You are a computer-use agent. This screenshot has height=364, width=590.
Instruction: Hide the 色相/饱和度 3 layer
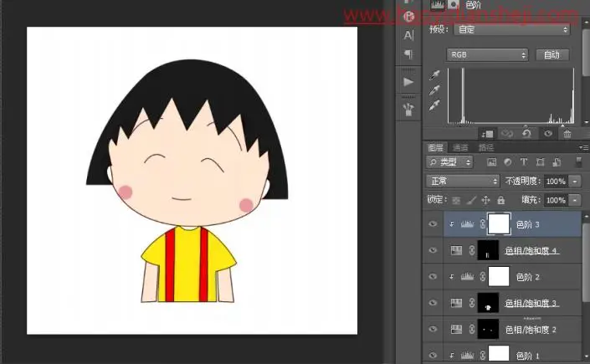(434, 303)
